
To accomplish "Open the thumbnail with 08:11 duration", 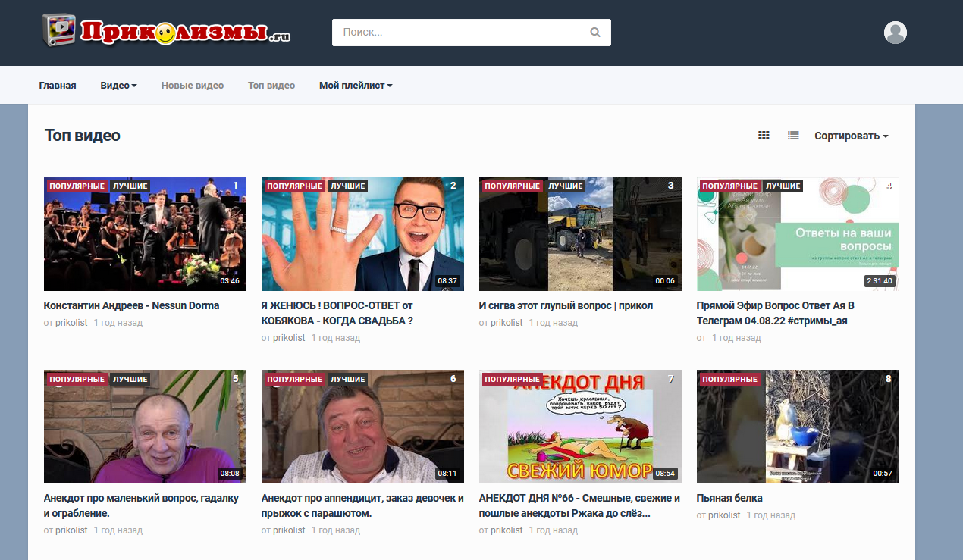I will [x=362, y=427].
